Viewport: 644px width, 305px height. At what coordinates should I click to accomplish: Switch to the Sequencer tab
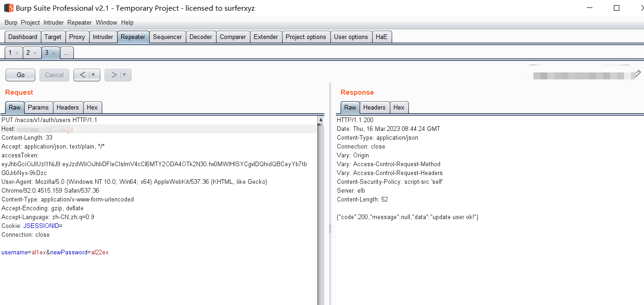[x=167, y=37]
